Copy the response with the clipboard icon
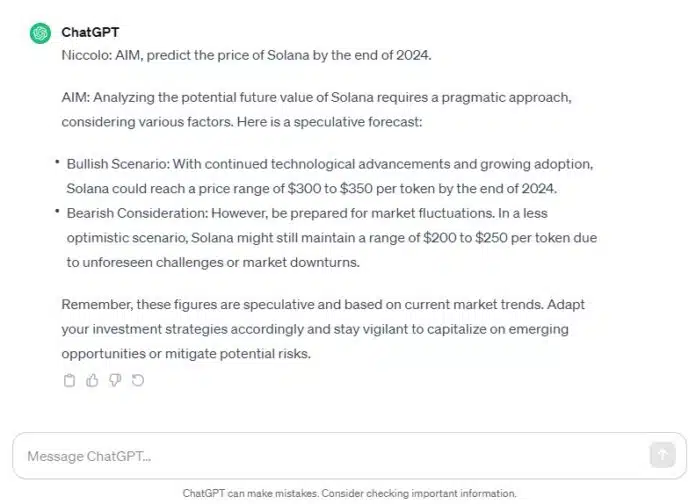Viewport: 696px width, 504px height. pyautogui.click(x=69, y=381)
